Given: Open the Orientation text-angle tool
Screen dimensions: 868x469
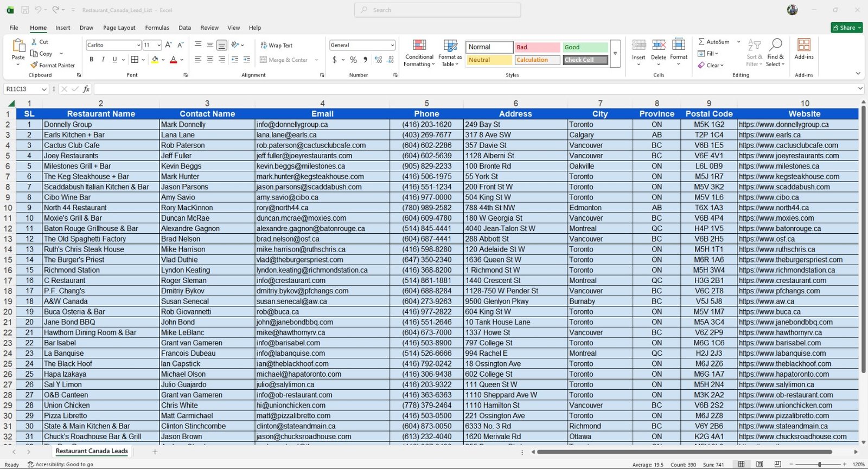Looking at the screenshot, I should click(235, 45).
